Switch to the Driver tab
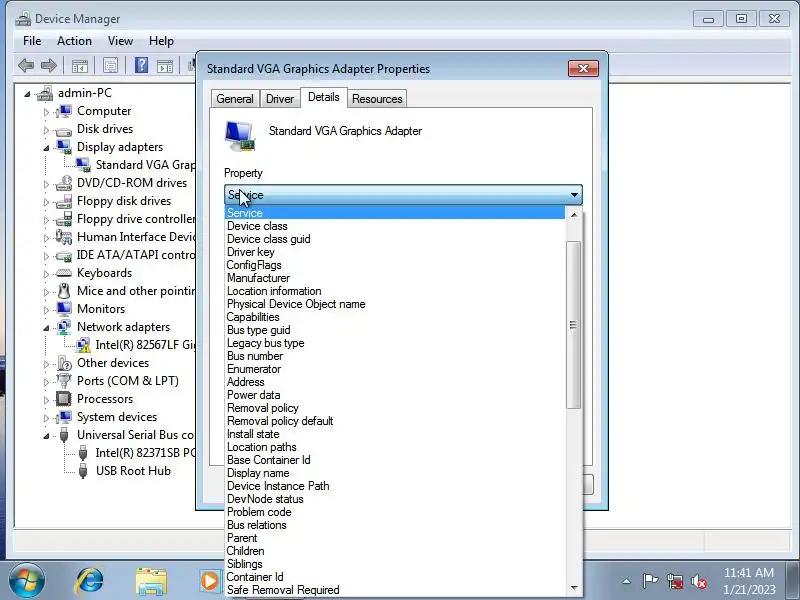The width and height of the screenshot is (800, 600). pos(280,98)
